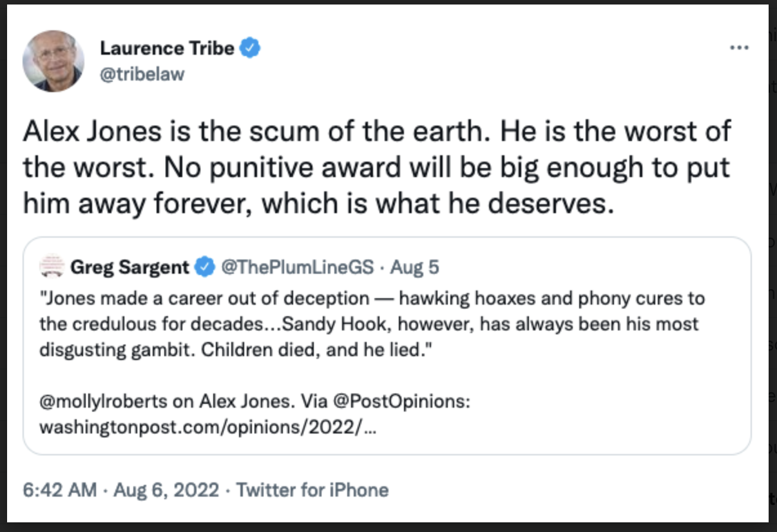Click the Aug 6, 2022 date
The image size is (777, 532).
click(166, 490)
